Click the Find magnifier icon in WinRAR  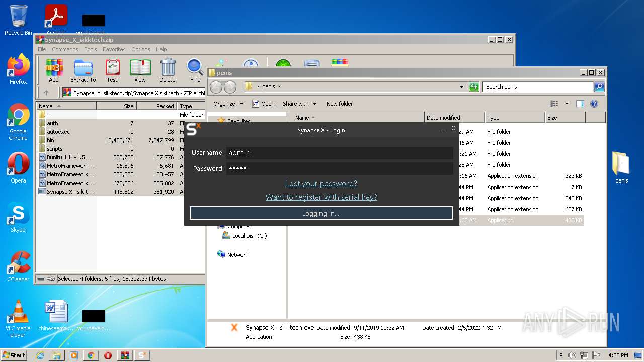(195, 71)
